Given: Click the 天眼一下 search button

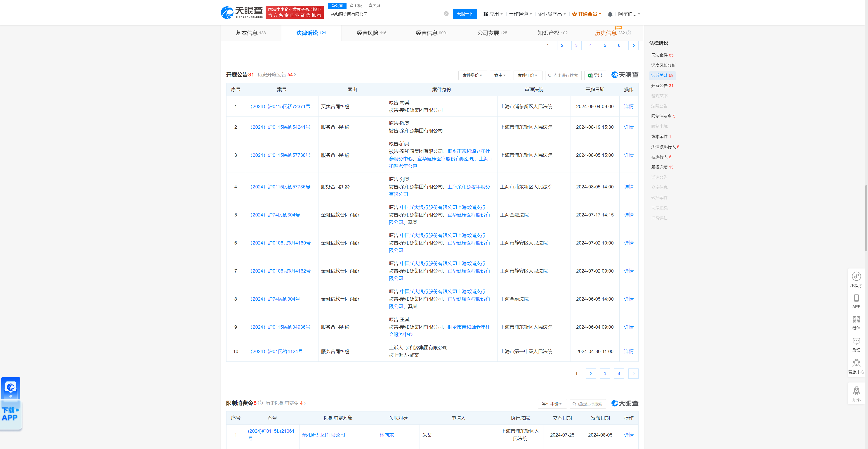Looking at the screenshot, I should pos(465,14).
